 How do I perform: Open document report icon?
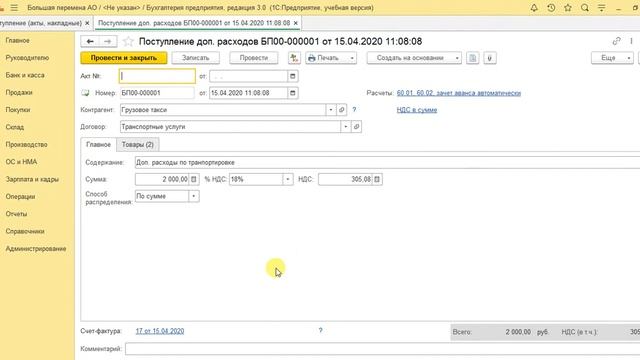pos(473,58)
